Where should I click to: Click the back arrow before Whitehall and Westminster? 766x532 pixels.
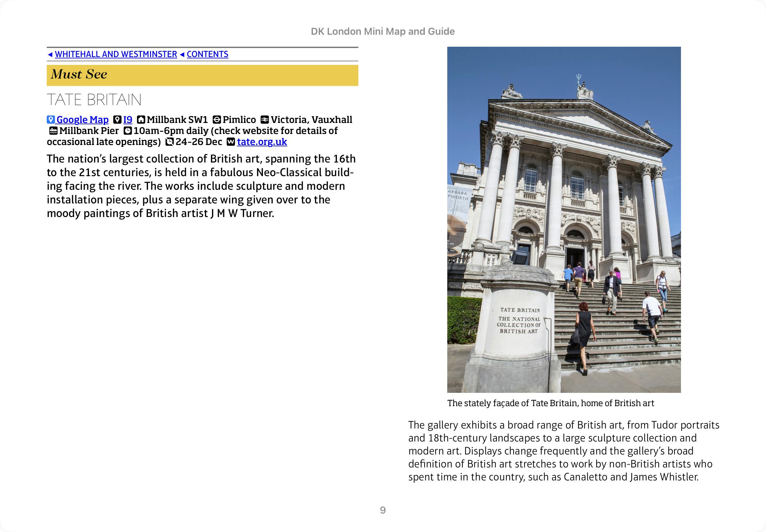click(50, 54)
